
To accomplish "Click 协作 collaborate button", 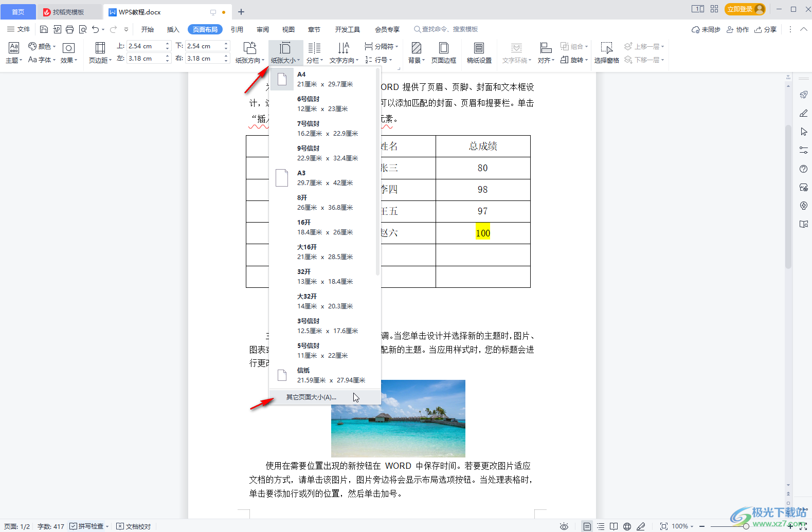I will [x=737, y=29].
